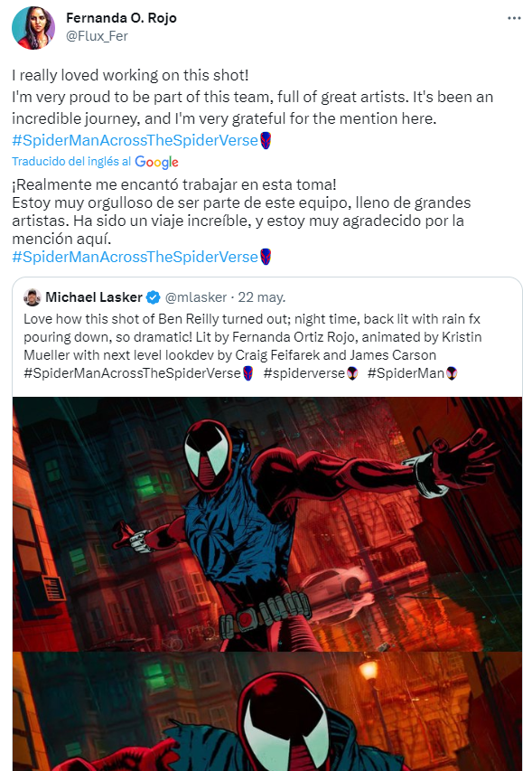Click the @mlasker handle in the quoted tweet
The width and height of the screenshot is (532, 771).
[195, 297]
